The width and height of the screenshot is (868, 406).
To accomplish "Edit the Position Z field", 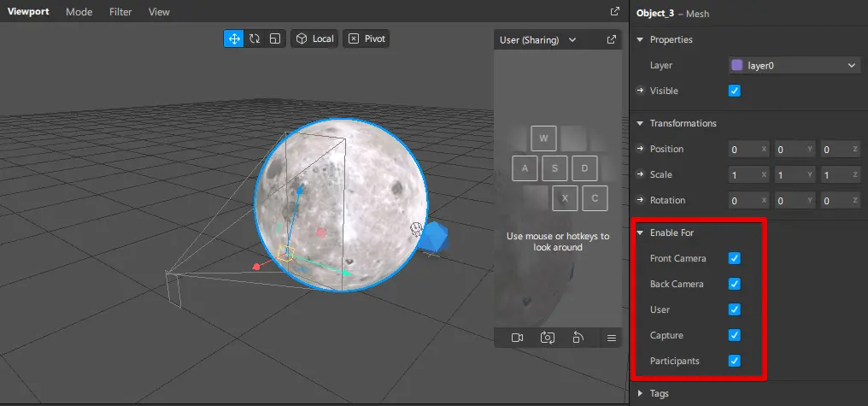I will (841, 149).
